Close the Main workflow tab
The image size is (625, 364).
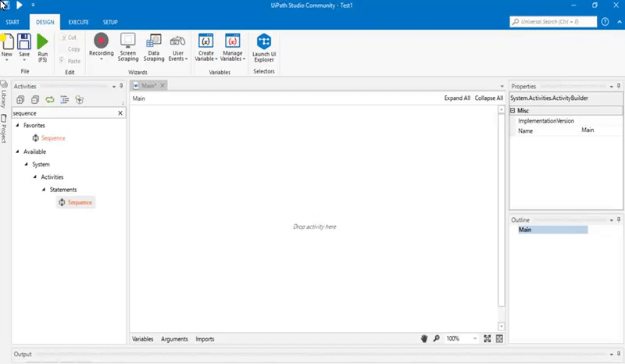coord(162,85)
